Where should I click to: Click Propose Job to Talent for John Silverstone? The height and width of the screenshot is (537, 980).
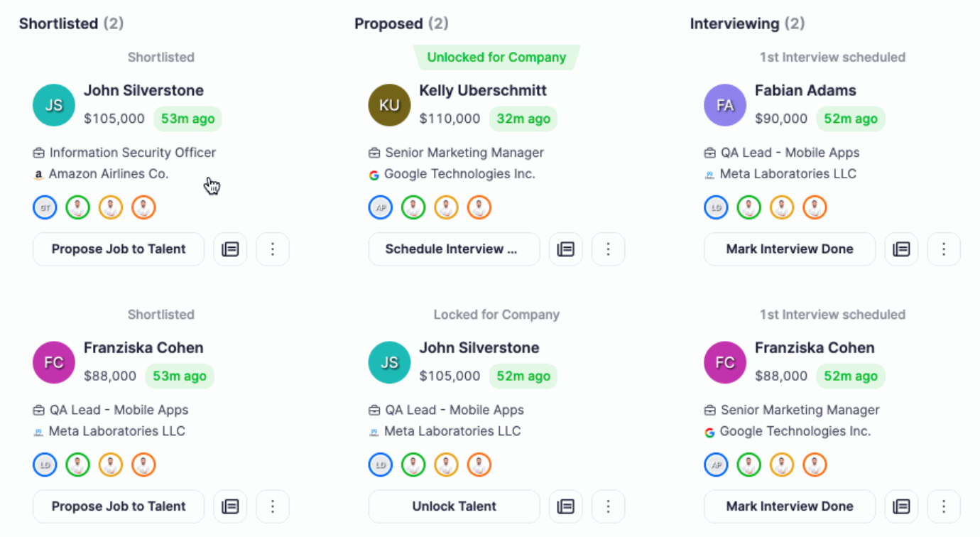pos(119,249)
